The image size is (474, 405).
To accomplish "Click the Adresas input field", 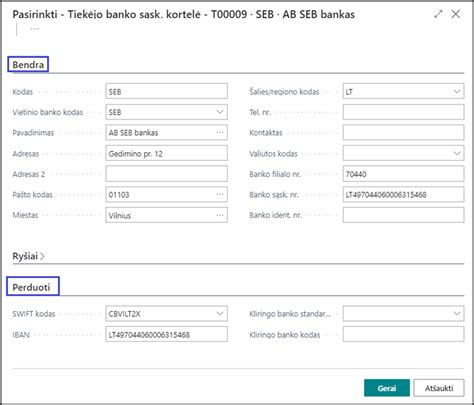I will coord(167,153).
